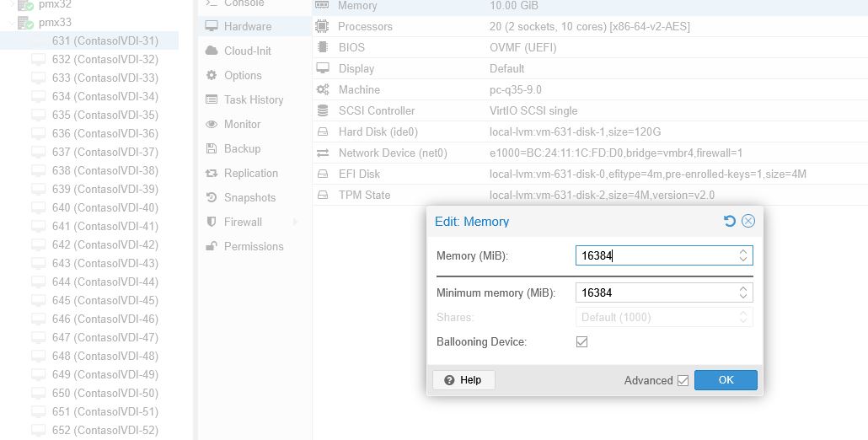This screenshot has height=440, width=868.
Task: Click the Replication arrows icon
Action: (211, 173)
